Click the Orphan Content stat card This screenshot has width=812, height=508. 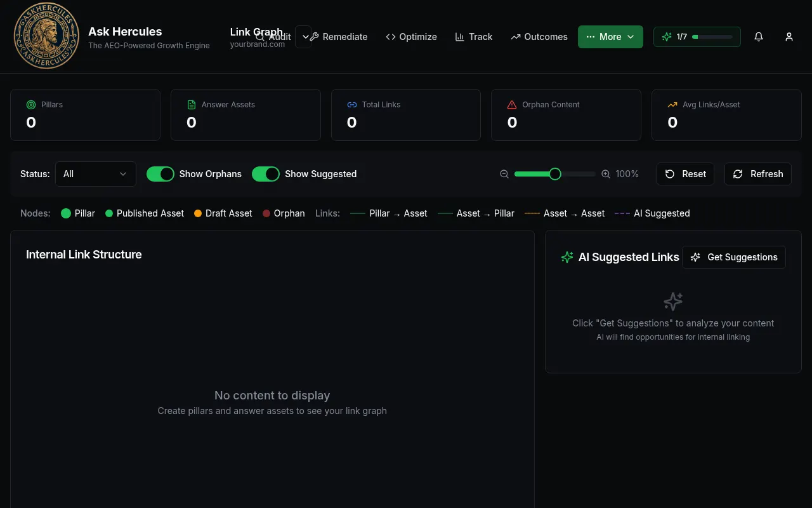point(566,115)
